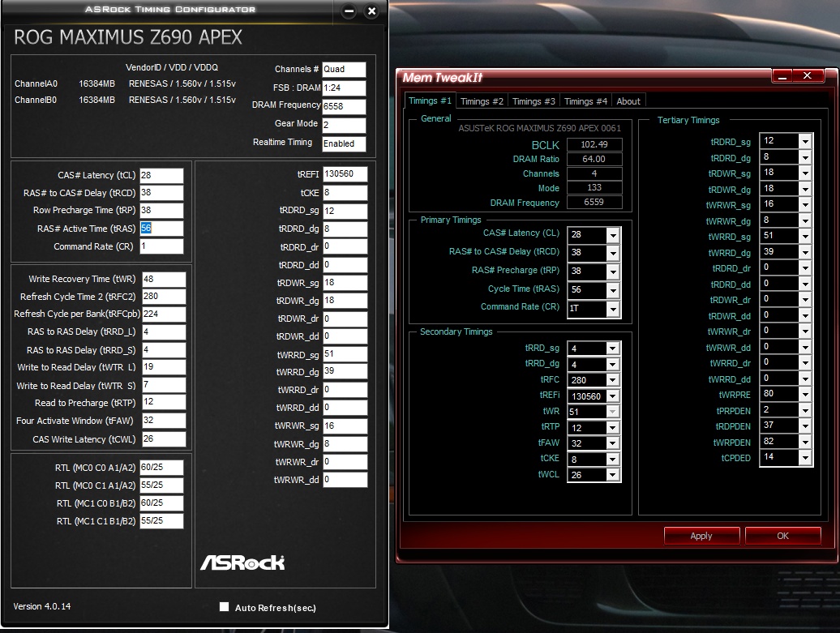This screenshot has width=840, height=633.
Task: Open the tFAW dropdown in Secondary Timings
Action: 612,443
